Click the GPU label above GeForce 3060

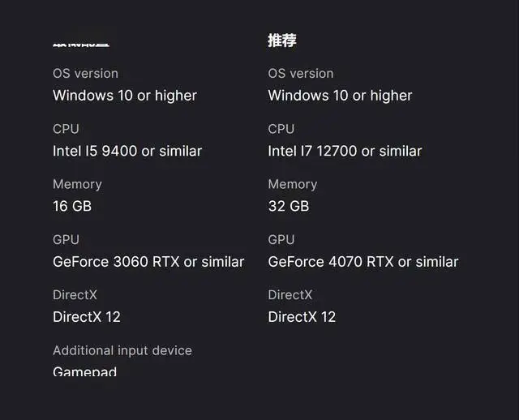click(x=66, y=240)
